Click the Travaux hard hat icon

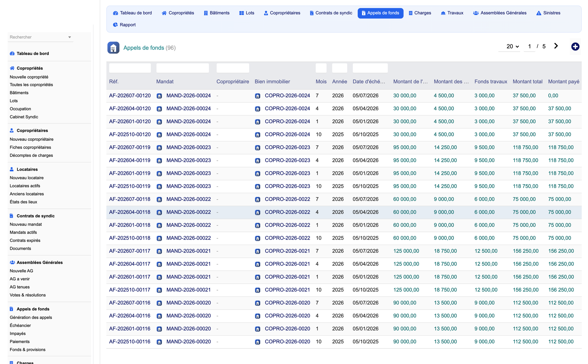click(443, 13)
